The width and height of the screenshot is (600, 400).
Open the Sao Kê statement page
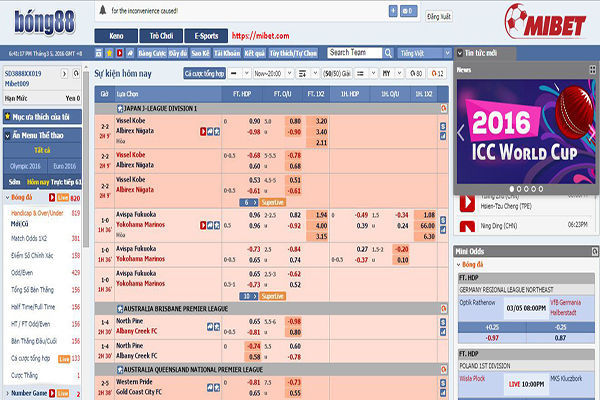tap(201, 53)
